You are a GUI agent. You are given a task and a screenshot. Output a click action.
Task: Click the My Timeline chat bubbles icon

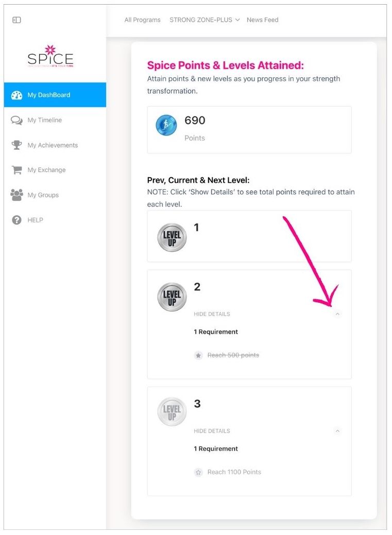coord(16,120)
